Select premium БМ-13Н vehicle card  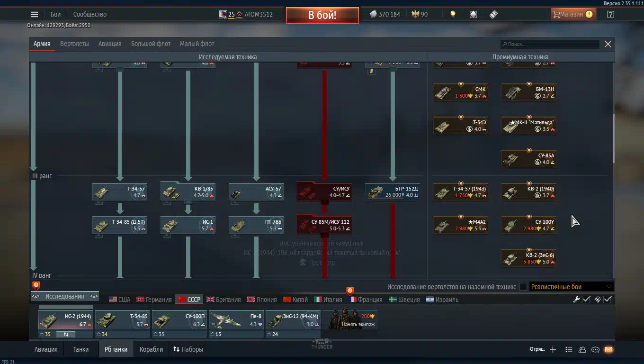coord(529,92)
